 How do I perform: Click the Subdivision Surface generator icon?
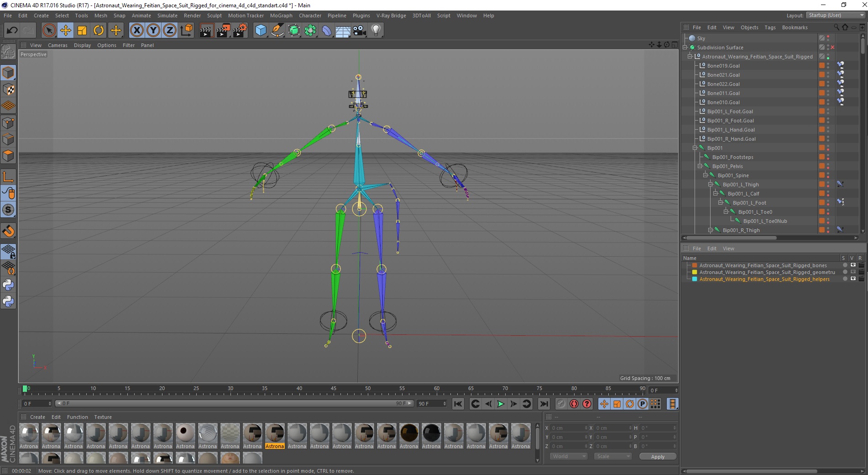pos(294,31)
